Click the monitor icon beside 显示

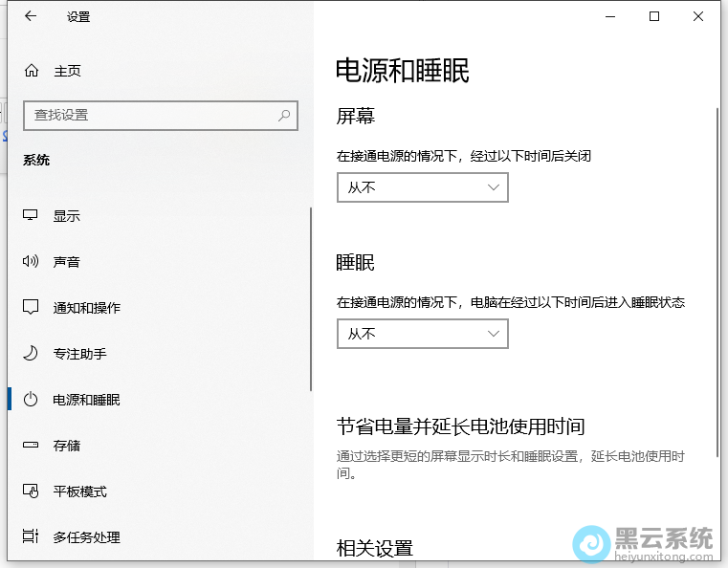[x=31, y=216]
